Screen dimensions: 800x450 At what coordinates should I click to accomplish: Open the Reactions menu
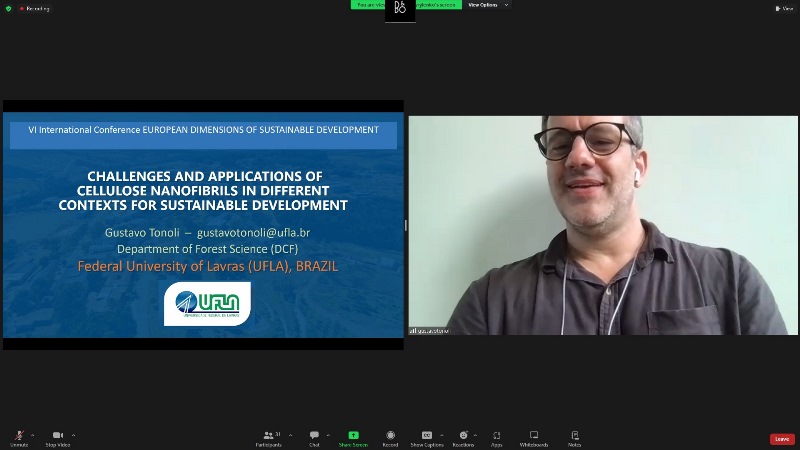463,436
